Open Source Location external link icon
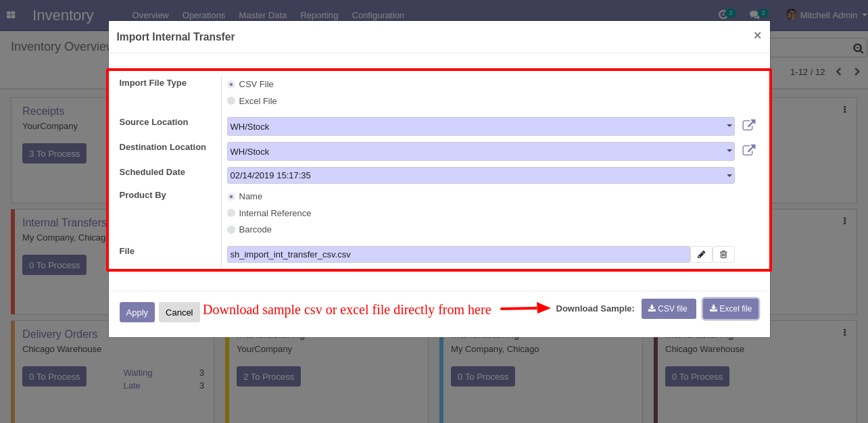Viewport: 868px width, 423px height. (749, 125)
